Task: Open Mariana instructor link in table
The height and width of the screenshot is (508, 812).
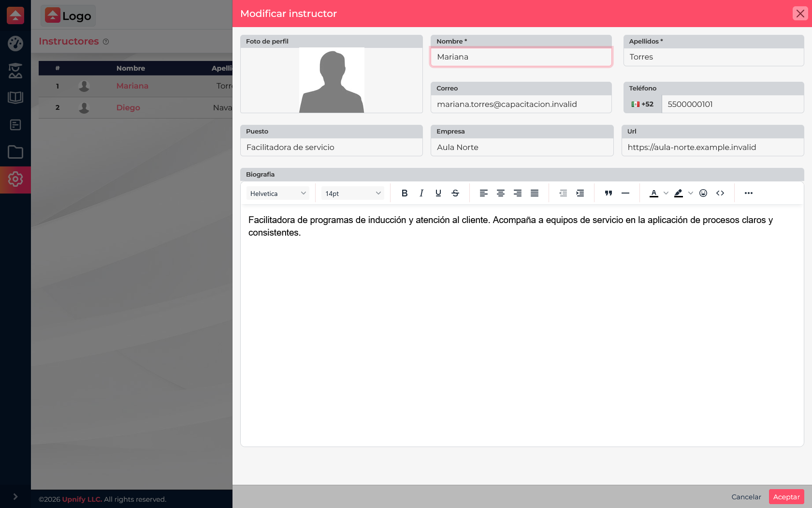Action: coord(132,86)
